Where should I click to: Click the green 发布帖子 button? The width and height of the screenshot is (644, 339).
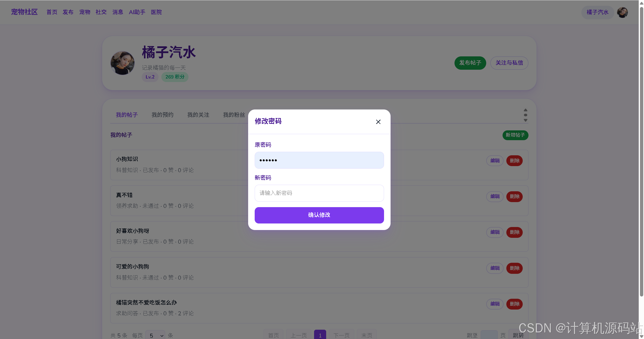tap(470, 63)
